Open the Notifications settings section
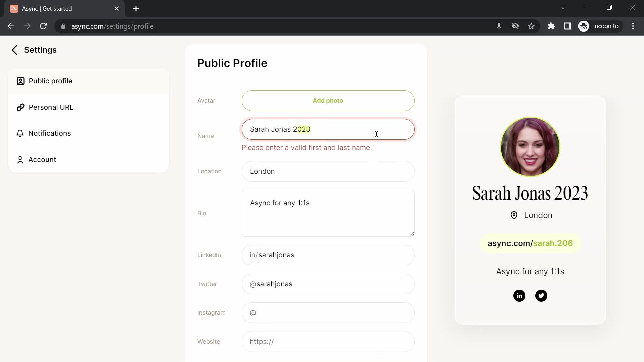Image resolution: width=644 pixels, height=362 pixels. [89, 133]
